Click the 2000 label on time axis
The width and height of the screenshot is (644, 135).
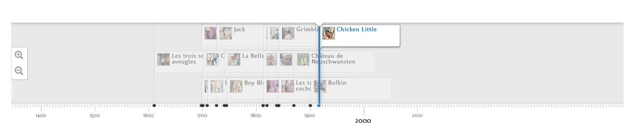(363, 121)
